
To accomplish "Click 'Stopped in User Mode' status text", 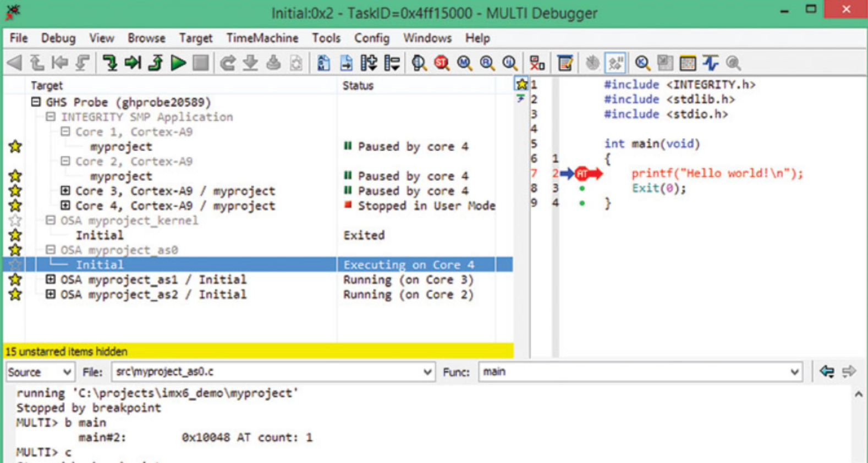I will tap(426, 206).
